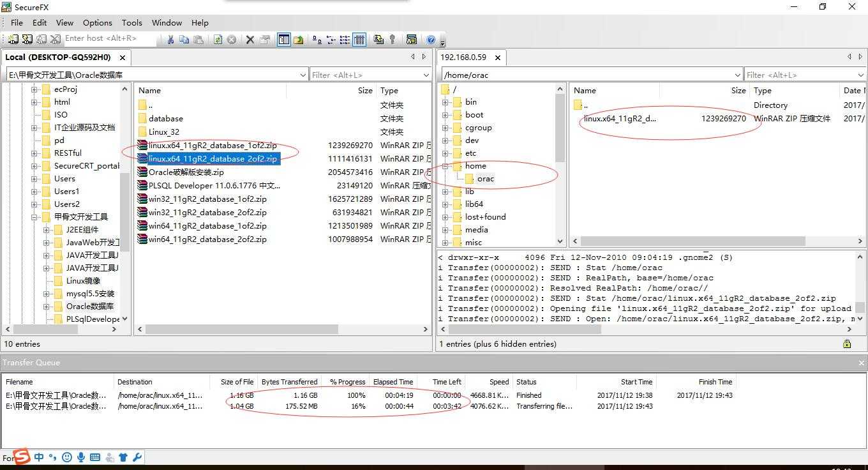Click the session options toolbar icon

412,40
